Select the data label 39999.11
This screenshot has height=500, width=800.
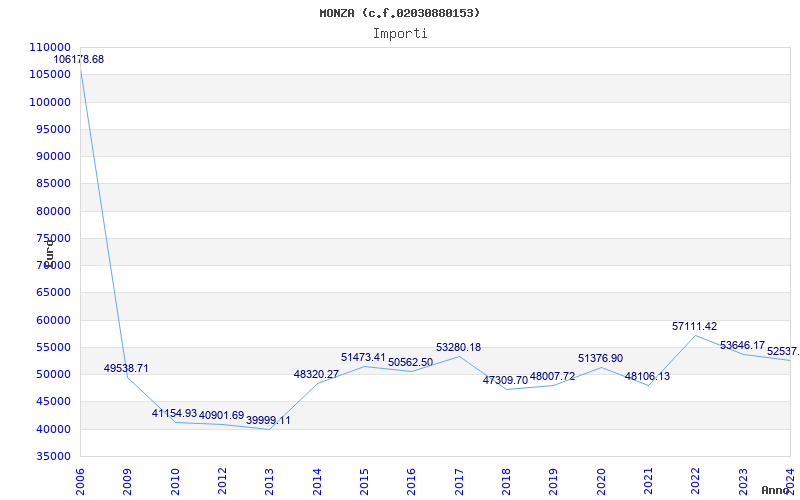coord(268,420)
